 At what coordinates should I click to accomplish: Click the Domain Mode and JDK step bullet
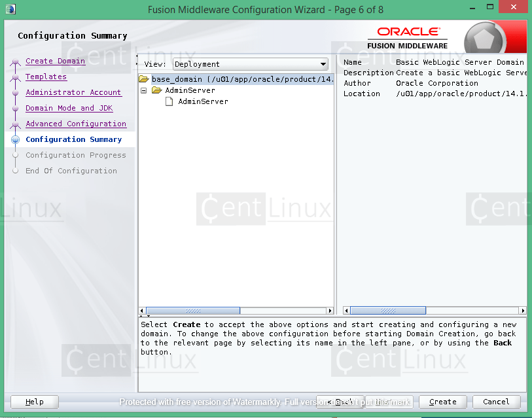pos(15,108)
